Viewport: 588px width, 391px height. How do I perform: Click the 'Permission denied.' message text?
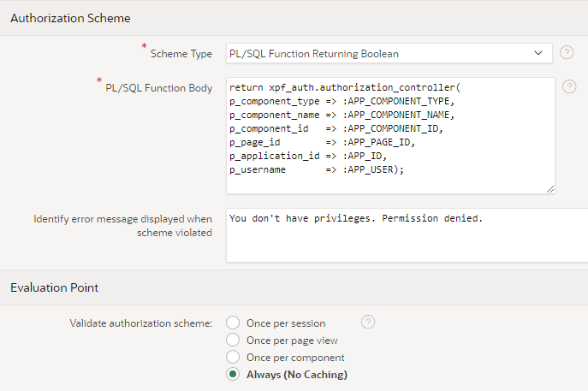pos(432,218)
